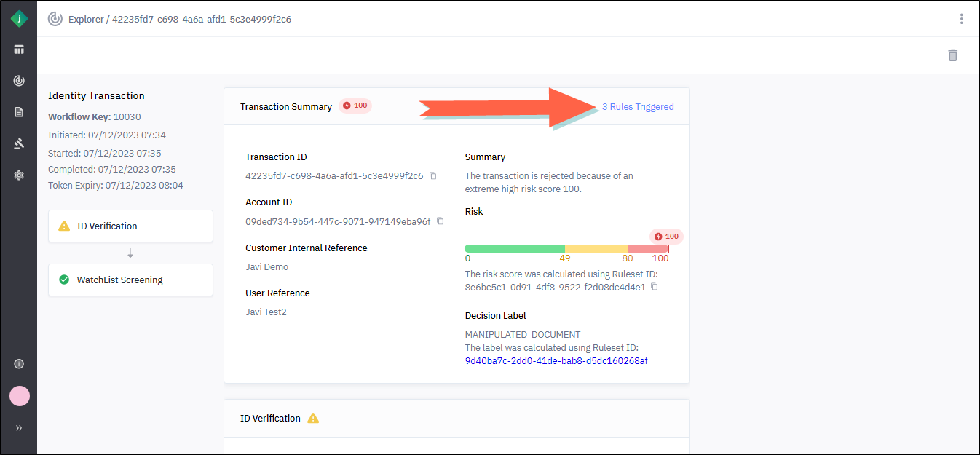Click the risk score bar
The image size is (980, 455).
point(566,249)
